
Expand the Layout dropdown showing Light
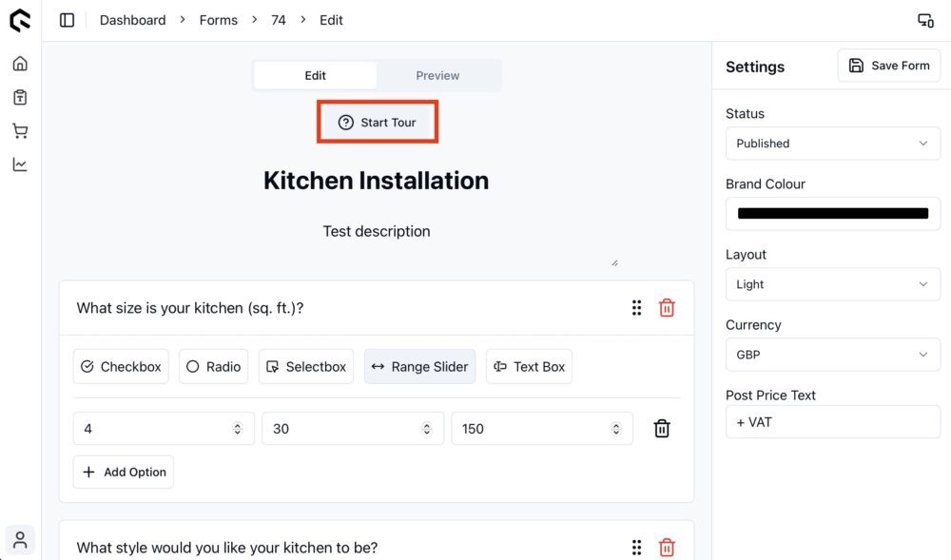pos(833,284)
